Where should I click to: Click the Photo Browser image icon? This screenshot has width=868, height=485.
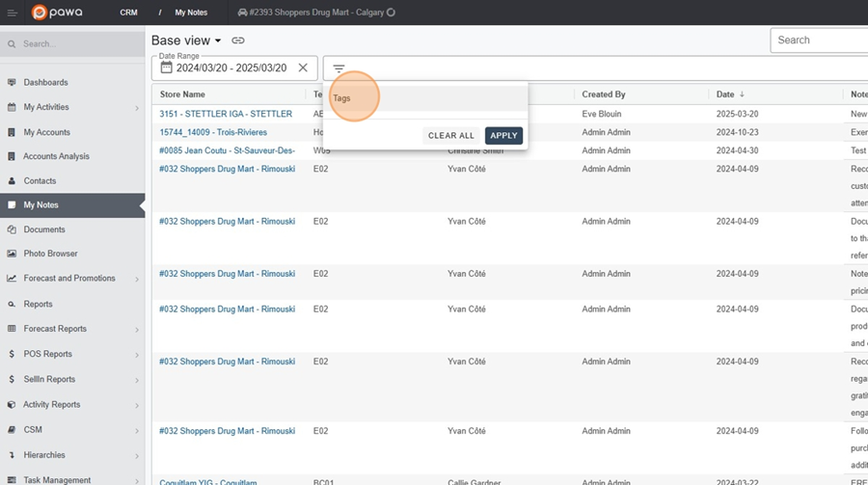12,254
